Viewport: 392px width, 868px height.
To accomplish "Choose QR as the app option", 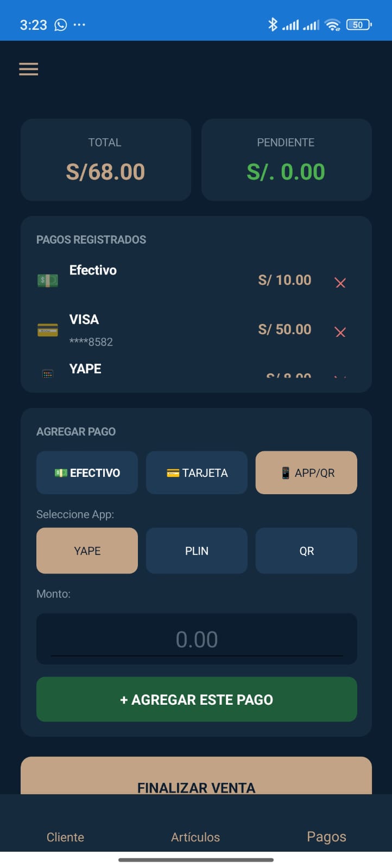I will pos(306,551).
